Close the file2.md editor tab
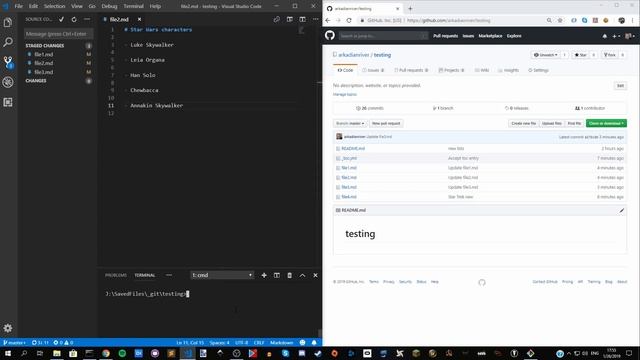 tap(139, 19)
